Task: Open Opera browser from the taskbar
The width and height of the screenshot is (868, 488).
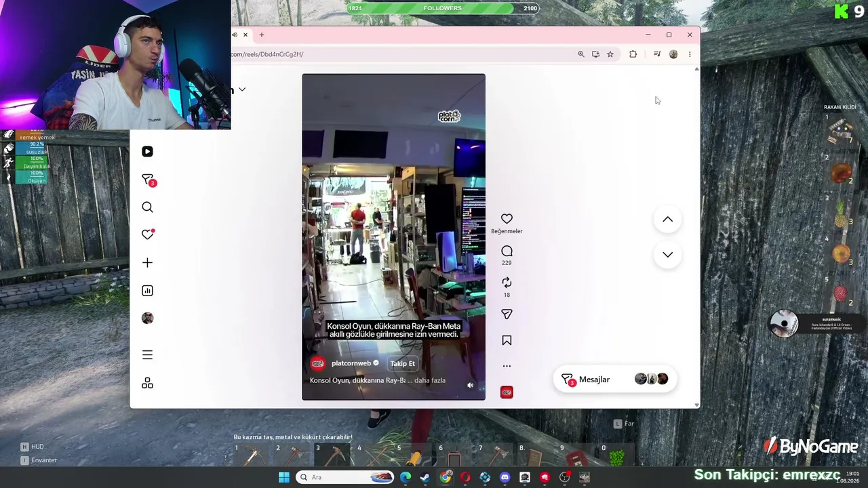Action: [465, 477]
